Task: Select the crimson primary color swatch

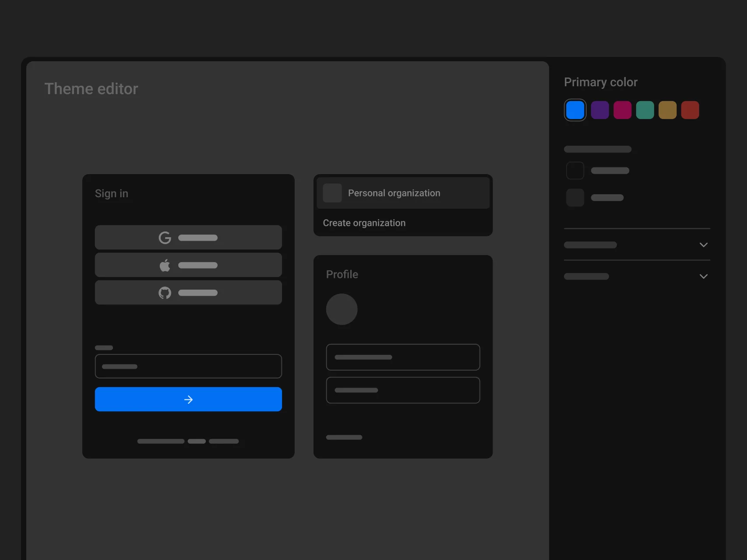Action: [623, 110]
